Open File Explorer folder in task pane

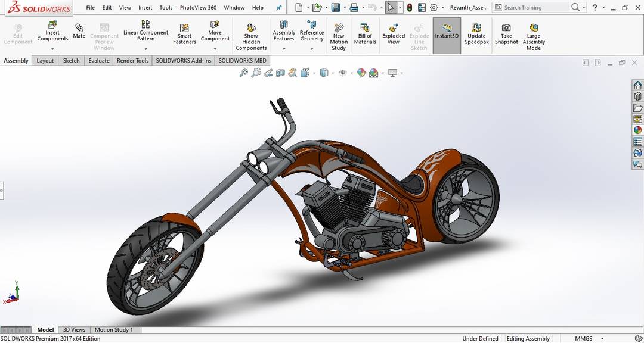(637, 108)
